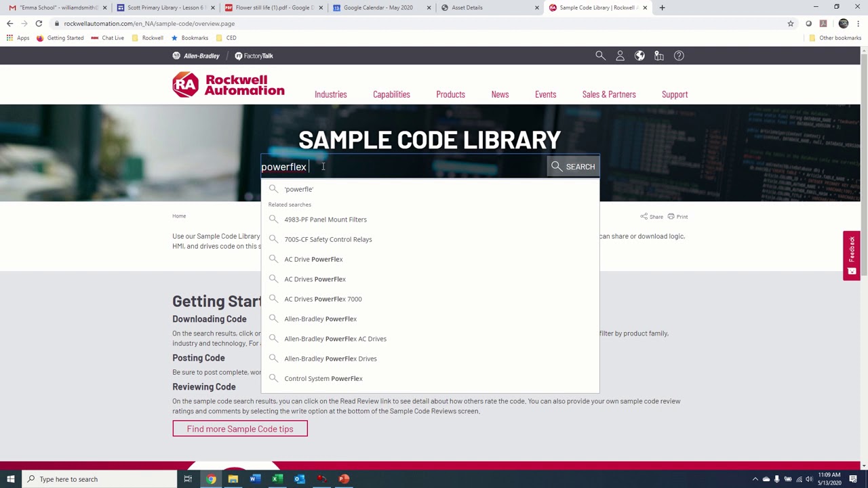This screenshot has height=488, width=868.
Task: Launch Excel from the taskbar
Action: pos(277,479)
